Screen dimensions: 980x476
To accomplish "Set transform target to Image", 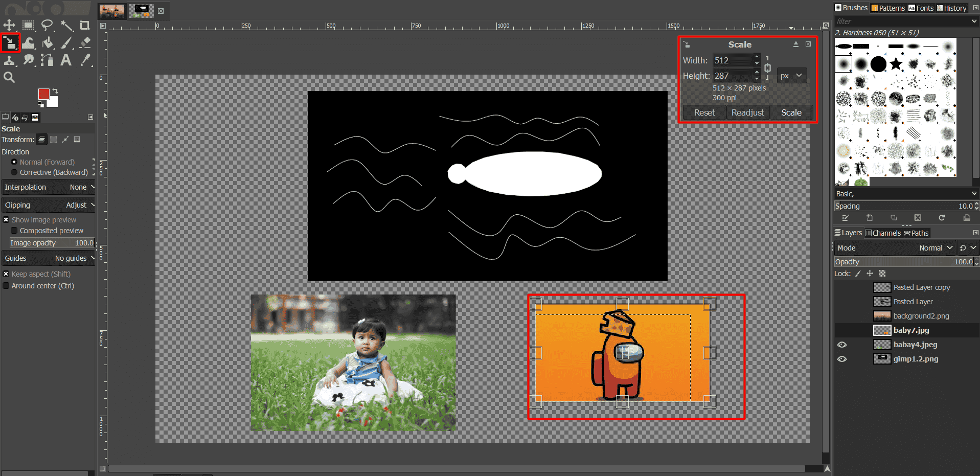I will [x=77, y=140].
